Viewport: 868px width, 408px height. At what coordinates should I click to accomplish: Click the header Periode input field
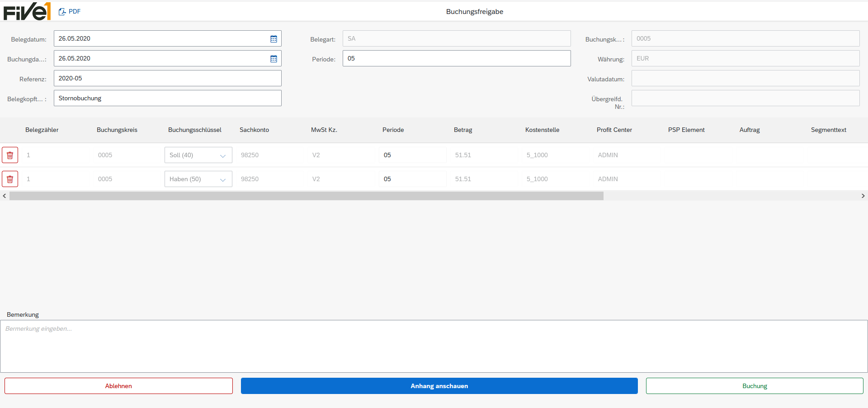(457, 58)
